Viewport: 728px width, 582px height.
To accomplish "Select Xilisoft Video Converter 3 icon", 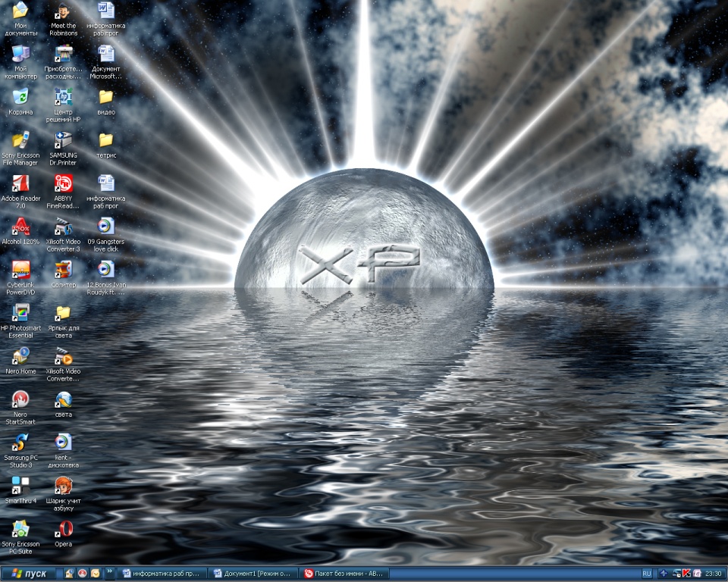I will coord(64,236).
